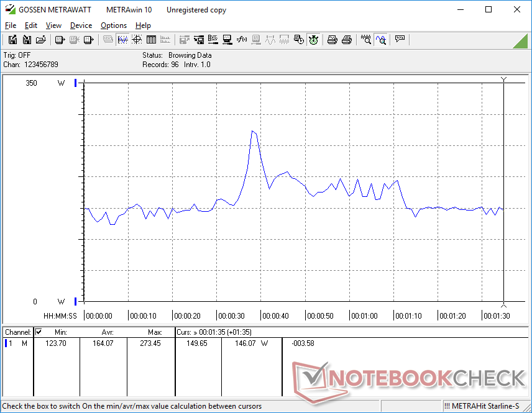Open the File menu
The image size is (532, 413).
(11, 25)
